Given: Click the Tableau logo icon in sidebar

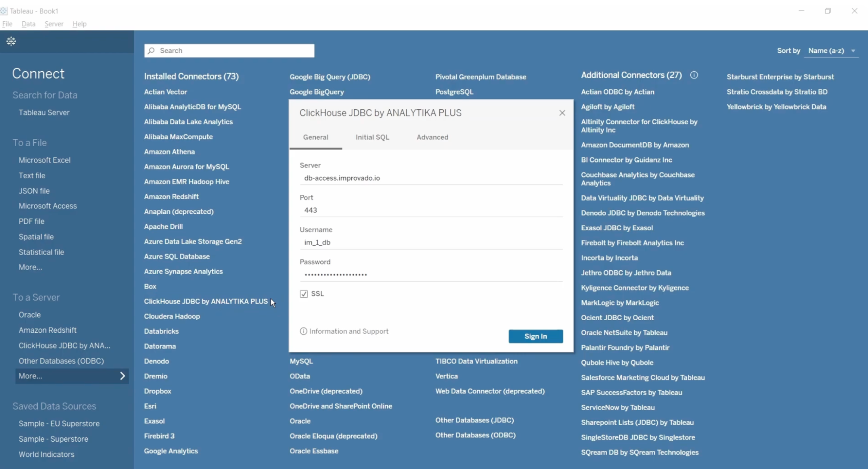Looking at the screenshot, I should 11,41.
